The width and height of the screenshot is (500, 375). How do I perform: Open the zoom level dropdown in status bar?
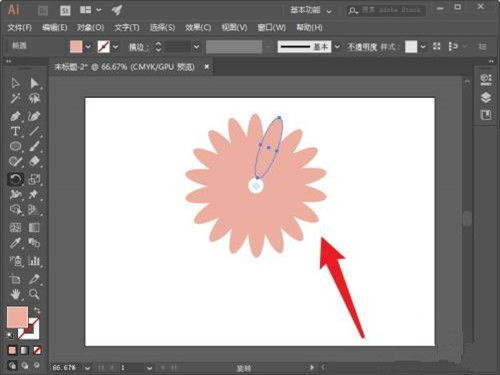87,368
